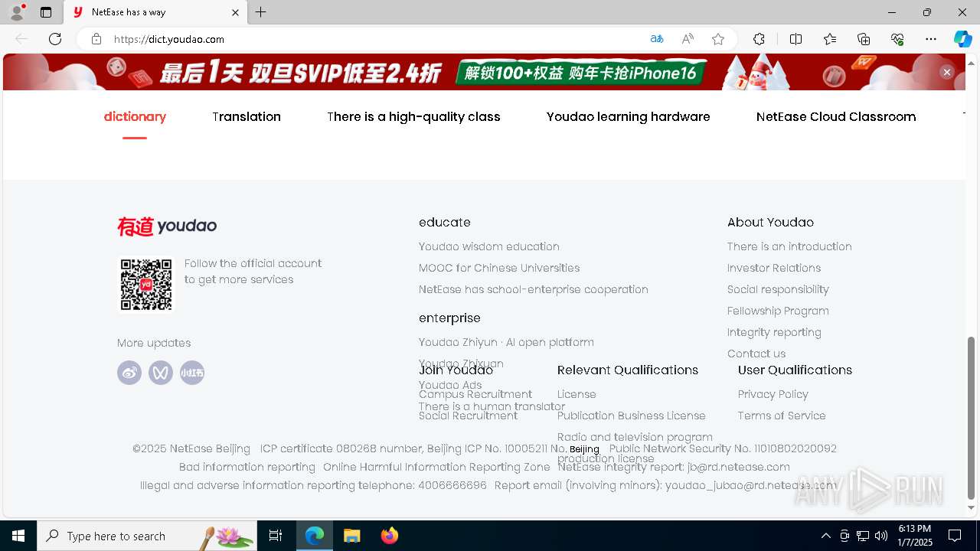Open Settings and more menu

pyautogui.click(x=931, y=39)
